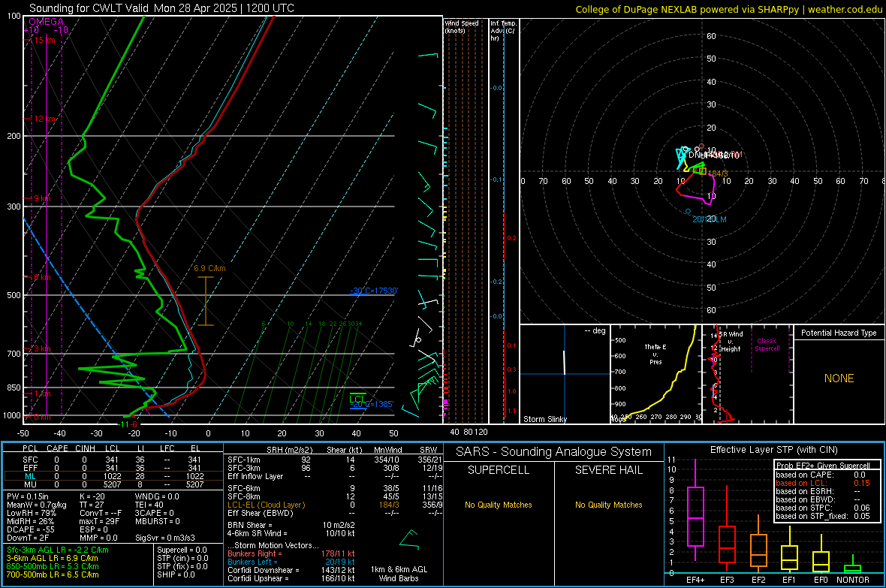This screenshot has height=588, width=886.
Task: Select the SUPERCELL column heading
Action: point(499,470)
